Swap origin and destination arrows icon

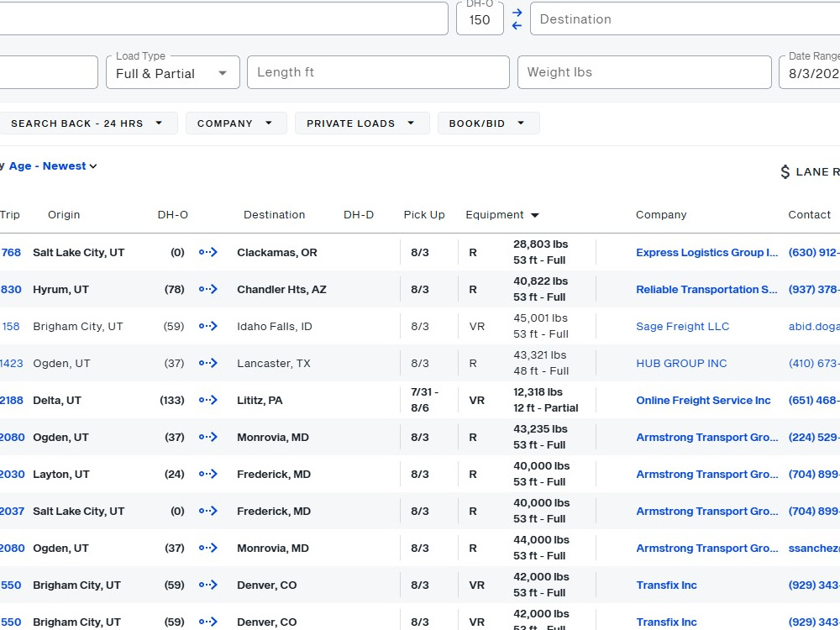(x=517, y=18)
